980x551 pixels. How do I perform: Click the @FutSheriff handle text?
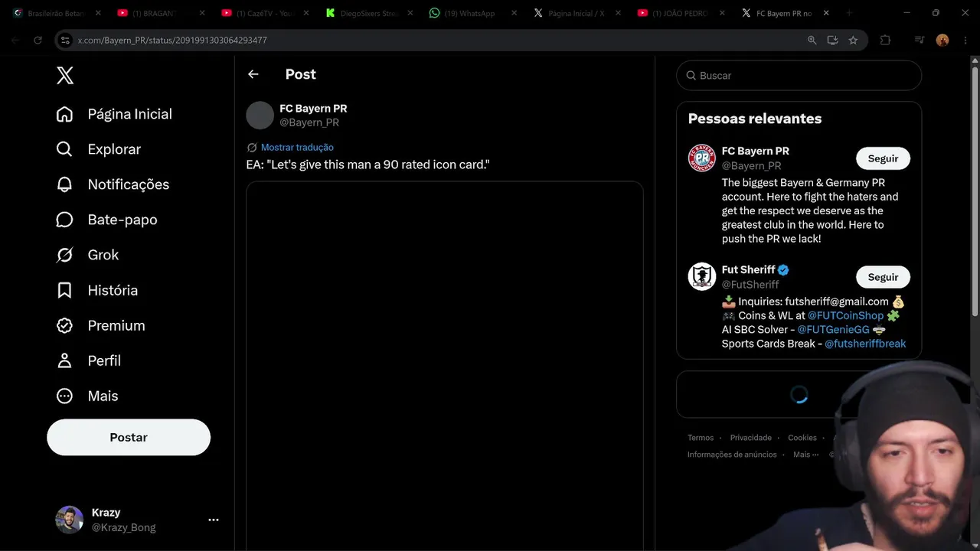click(x=750, y=285)
